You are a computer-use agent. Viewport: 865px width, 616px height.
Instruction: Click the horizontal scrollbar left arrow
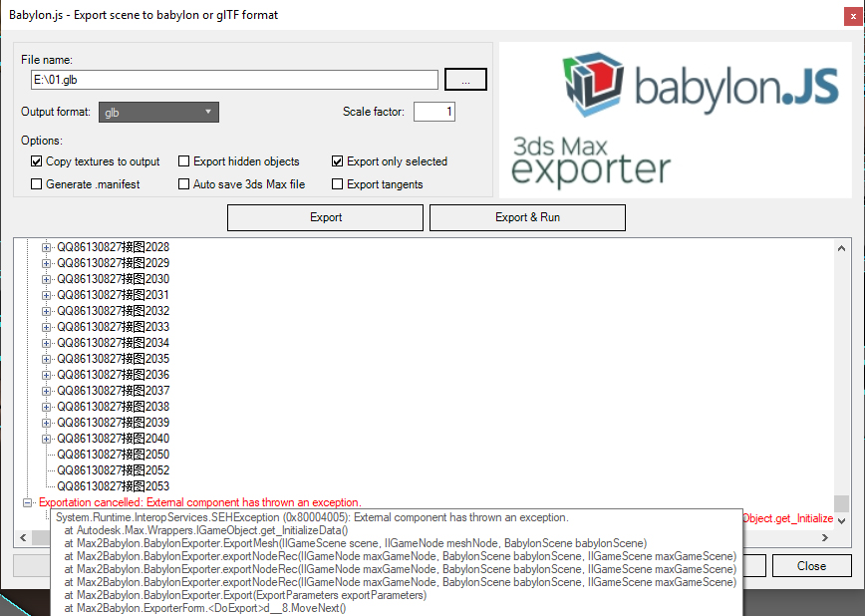pyautogui.click(x=23, y=537)
